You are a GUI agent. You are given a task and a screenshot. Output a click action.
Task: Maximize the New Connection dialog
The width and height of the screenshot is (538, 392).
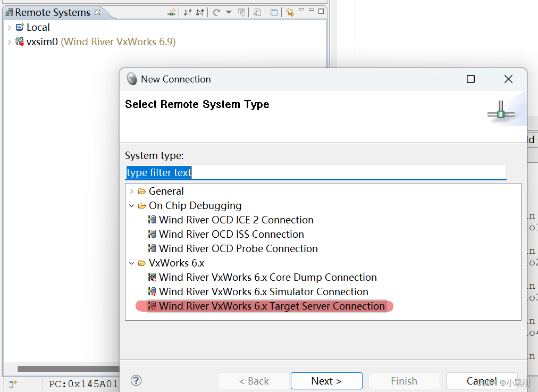tap(471, 79)
